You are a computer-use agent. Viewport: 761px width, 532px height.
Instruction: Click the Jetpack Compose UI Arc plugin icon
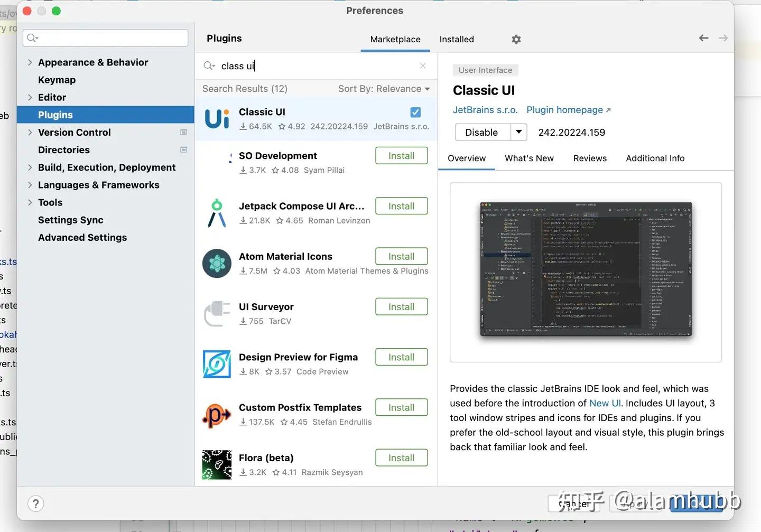pyautogui.click(x=217, y=212)
